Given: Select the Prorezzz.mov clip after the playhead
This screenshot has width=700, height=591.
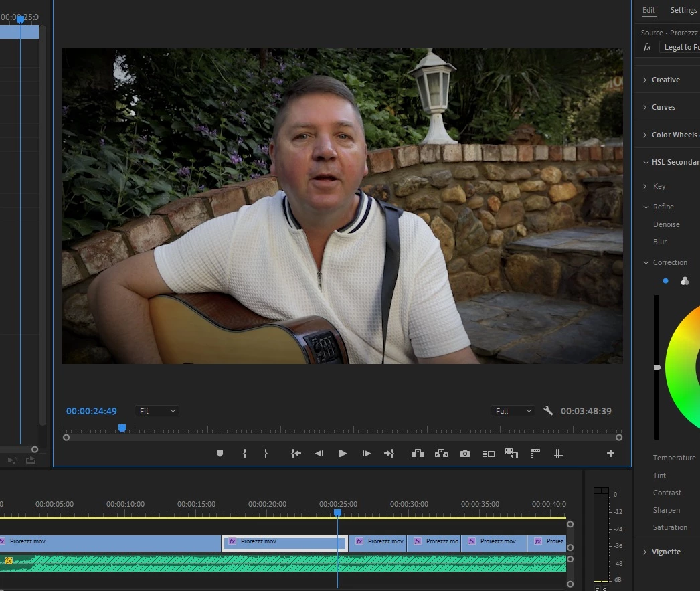Looking at the screenshot, I should pos(377,543).
